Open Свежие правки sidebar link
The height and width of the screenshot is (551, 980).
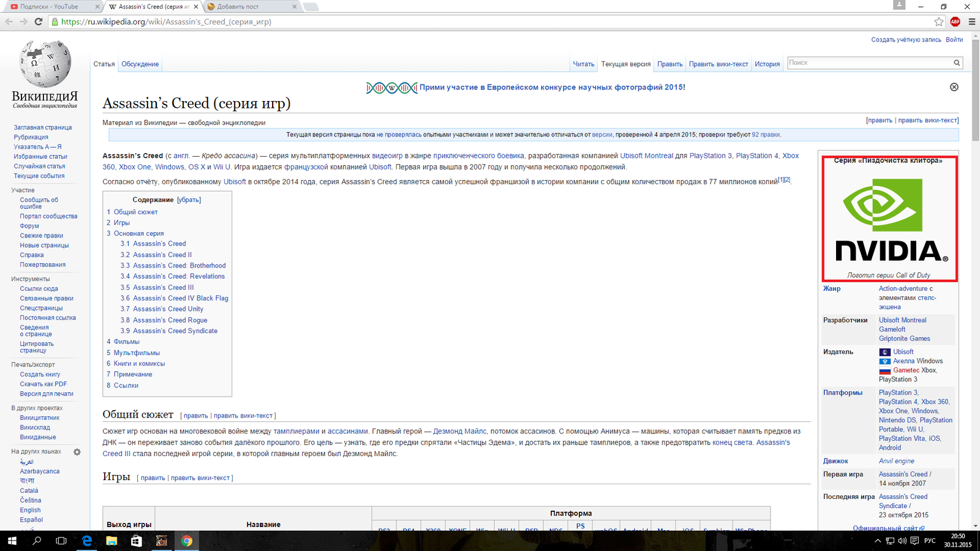point(41,236)
